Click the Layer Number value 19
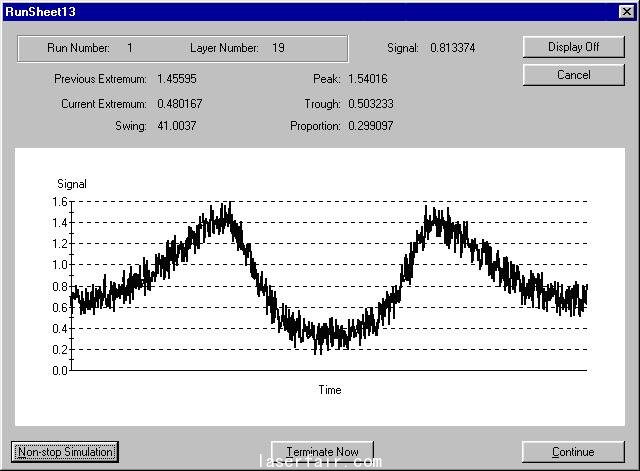640x471 pixels. point(278,48)
